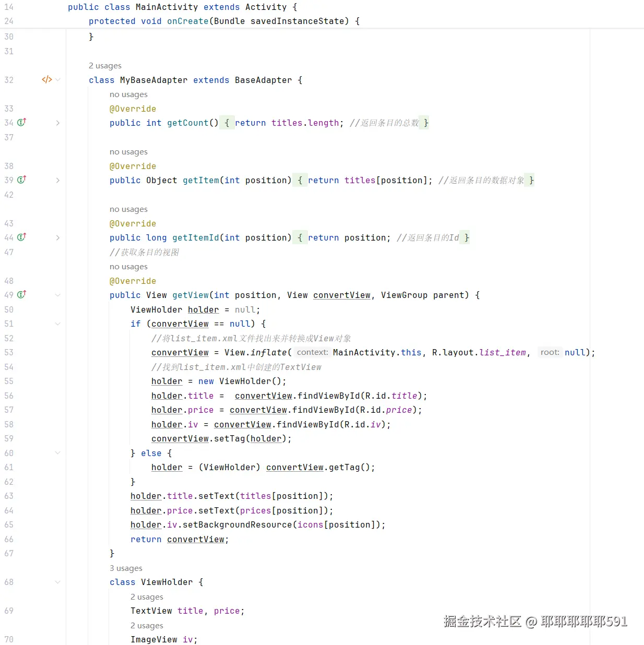Click 'TextView' type on line 69
The image size is (644, 645).
(151, 611)
